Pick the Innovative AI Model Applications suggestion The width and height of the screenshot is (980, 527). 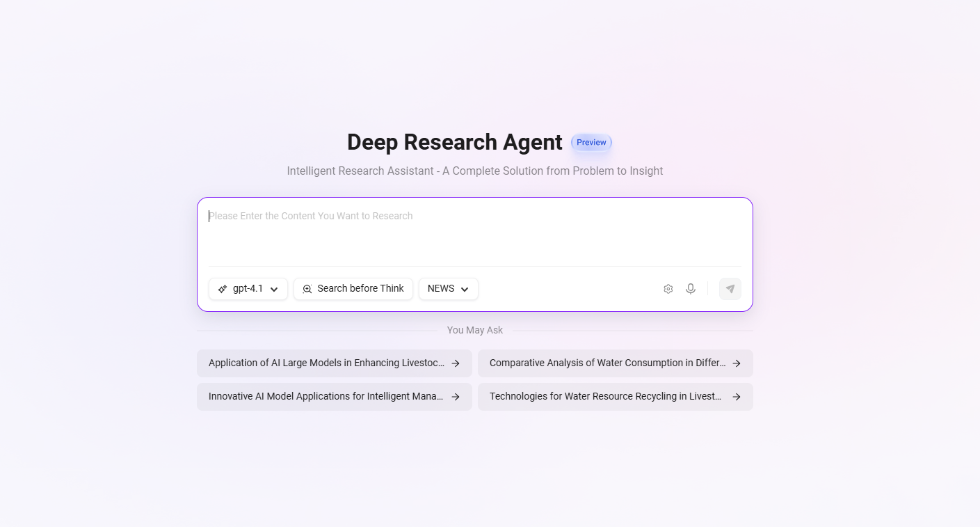326,397
